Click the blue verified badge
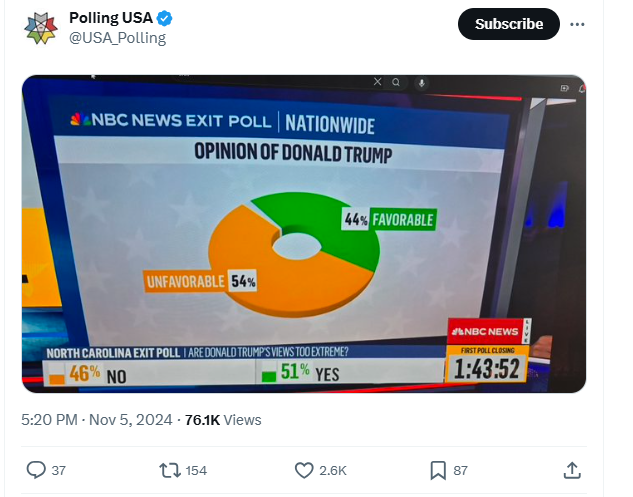Image resolution: width=633 pixels, height=497 pixels. tap(165, 18)
